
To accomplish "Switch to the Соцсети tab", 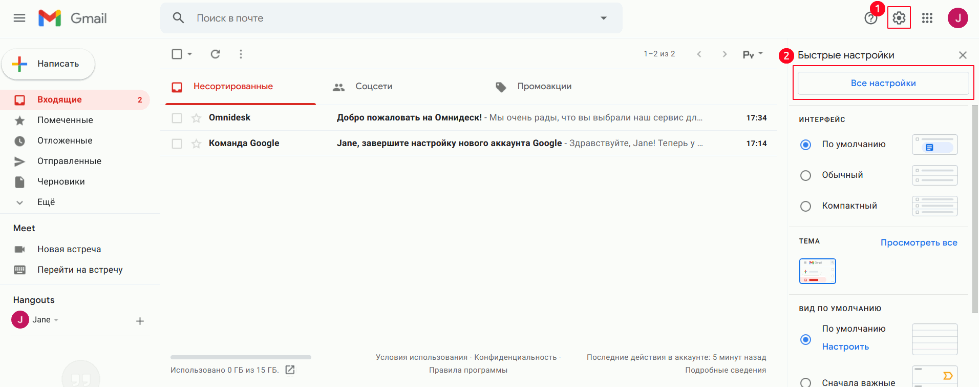I will [363, 87].
